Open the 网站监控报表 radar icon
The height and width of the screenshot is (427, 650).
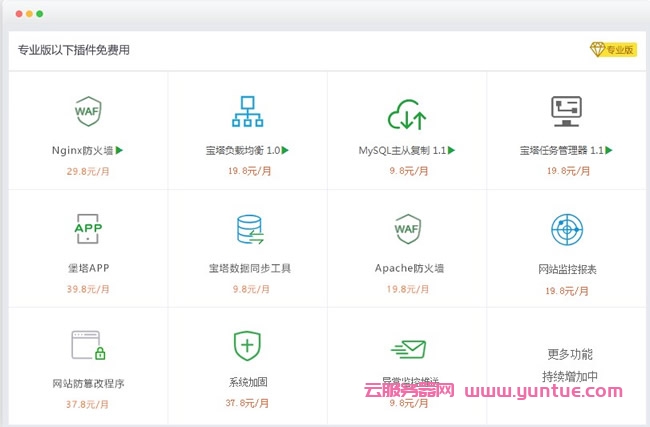[x=567, y=229]
